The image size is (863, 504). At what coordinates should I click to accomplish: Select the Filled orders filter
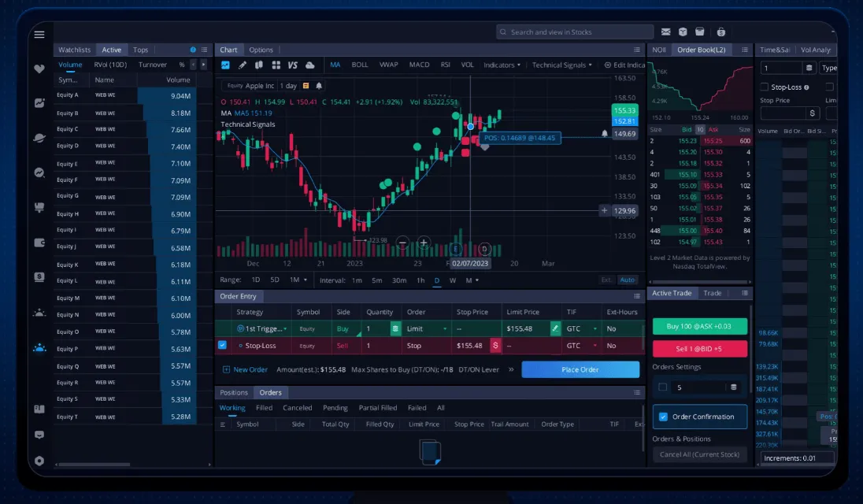tap(265, 408)
